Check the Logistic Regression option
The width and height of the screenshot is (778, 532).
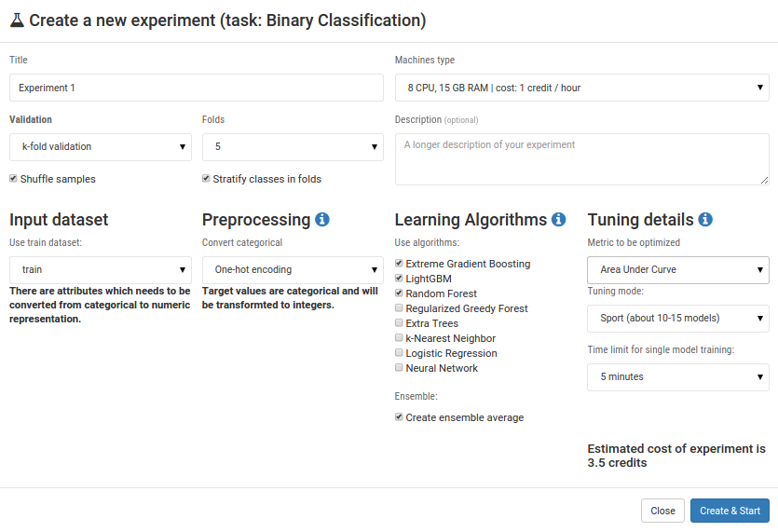pyautogui.click(x=400, y=353)
